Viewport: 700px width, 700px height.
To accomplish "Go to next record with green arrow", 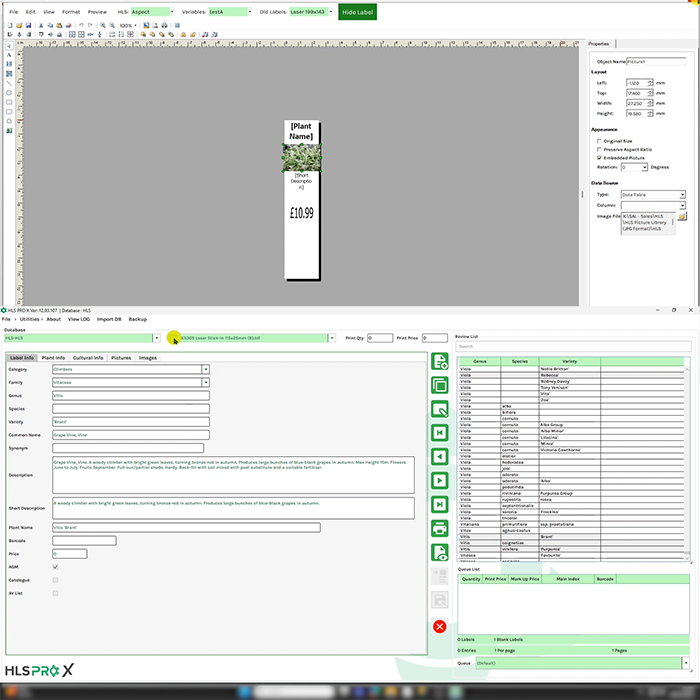I will coord(440,481).
